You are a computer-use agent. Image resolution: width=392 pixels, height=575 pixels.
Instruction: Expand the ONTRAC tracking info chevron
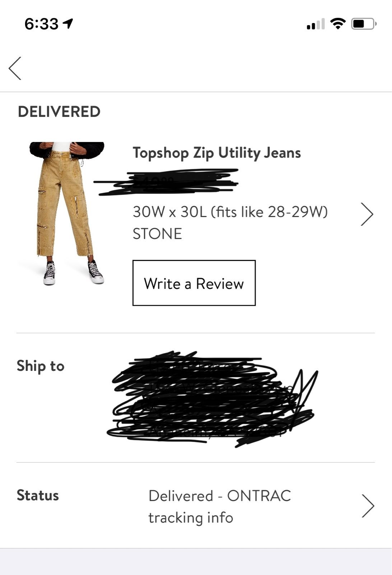(x=368, y=506)
